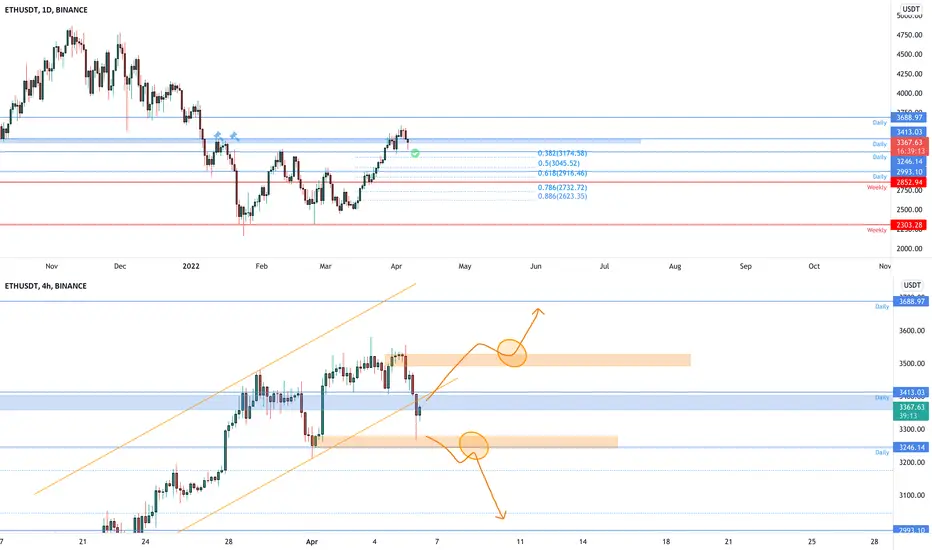Click the 3300.00 price axis value
The width and height of the screenshot is (932, 550).
click(912, 429)
